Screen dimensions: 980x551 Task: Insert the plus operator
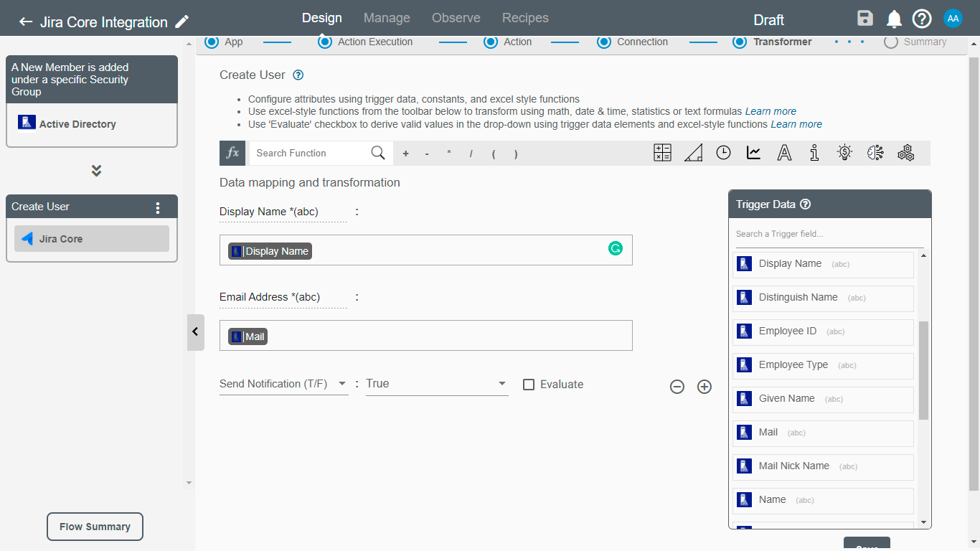point(405,154)
